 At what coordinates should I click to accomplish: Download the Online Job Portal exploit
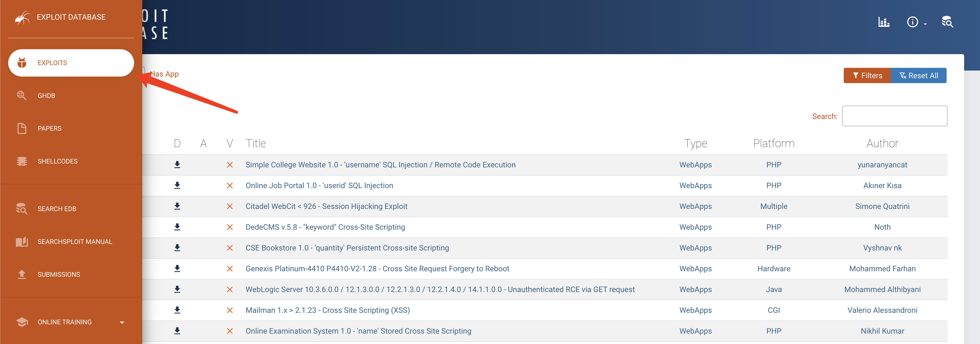click(x=177, y=185)
